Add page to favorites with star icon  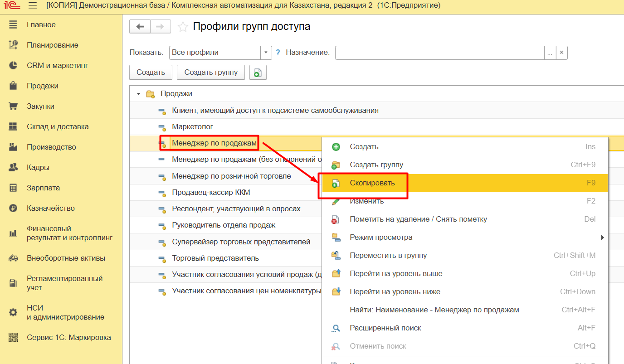[x=183, y=27]
